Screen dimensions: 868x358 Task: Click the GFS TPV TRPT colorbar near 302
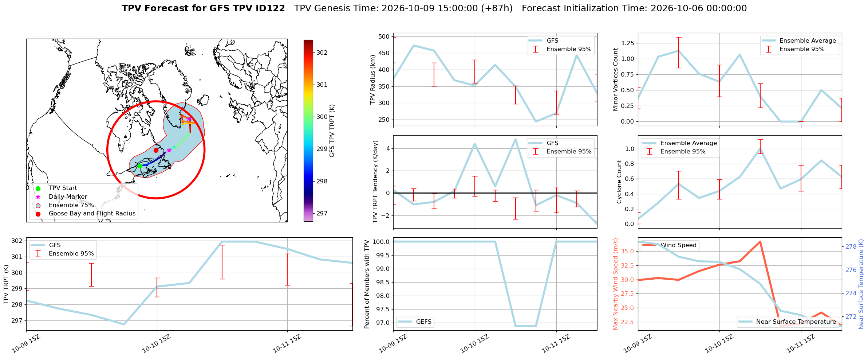click(x=308, y=52)
